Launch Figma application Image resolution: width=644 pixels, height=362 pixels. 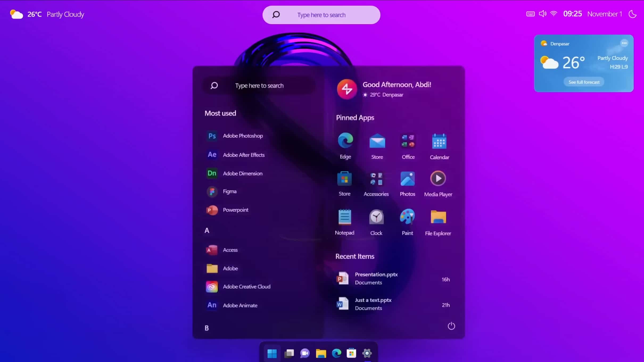(x=229, y=192)
